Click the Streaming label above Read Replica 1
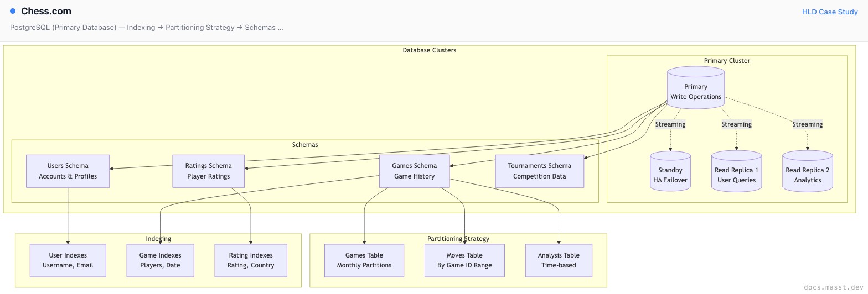The height and width of the screenshot is (294, 868). coord(736,124)
